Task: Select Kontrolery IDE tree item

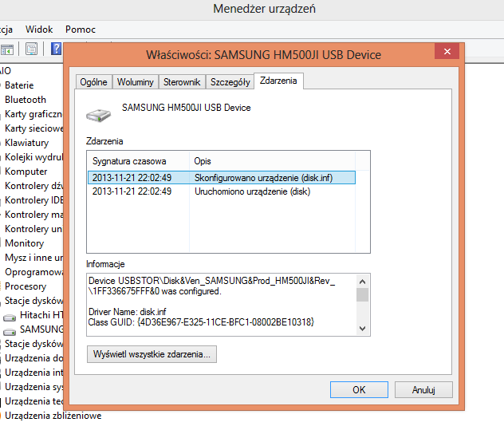Action: 33,200
